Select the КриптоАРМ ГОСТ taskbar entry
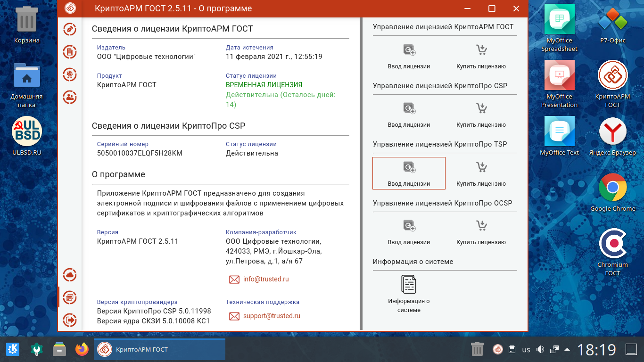Screen dimensions: 644x362 tap(159, 349)
